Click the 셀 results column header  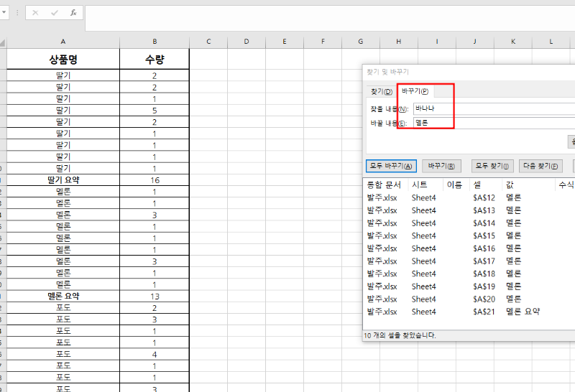click(x=486, y=185)
